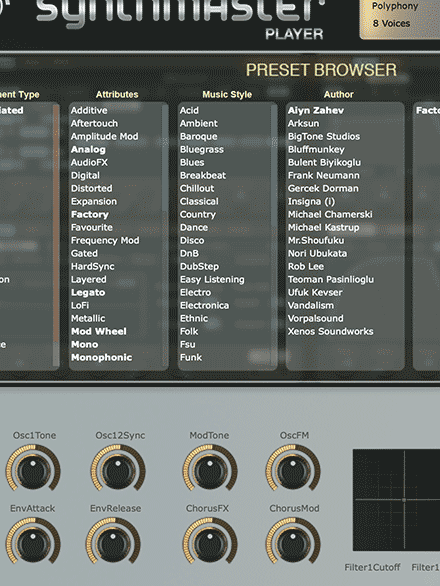
Task: Select author Aiyn Zahev
Action: pyautogui.click(x=316, y=110)
